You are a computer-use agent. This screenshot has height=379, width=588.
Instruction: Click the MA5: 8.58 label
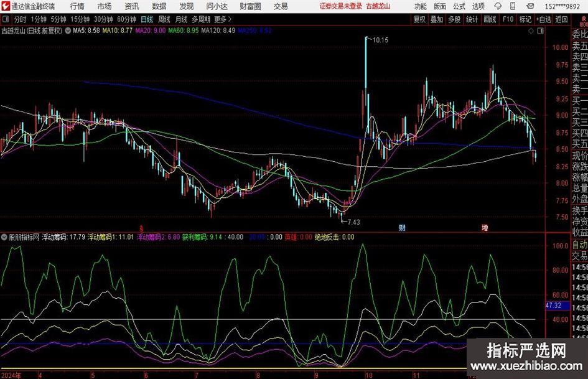point(86,30)
